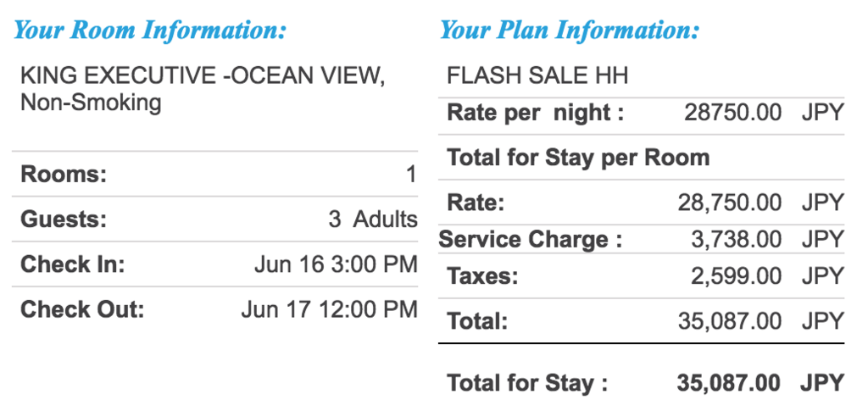The width and height of the screenshot is (868, 411).
Task: Click the Service Charge label
Action: (531, 240)
